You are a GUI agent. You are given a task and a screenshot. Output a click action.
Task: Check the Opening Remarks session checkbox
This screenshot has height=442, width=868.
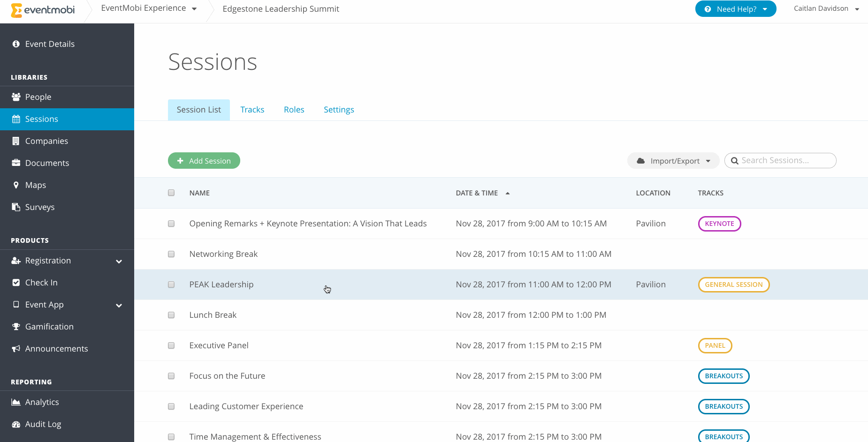click(x=171, y=224)
